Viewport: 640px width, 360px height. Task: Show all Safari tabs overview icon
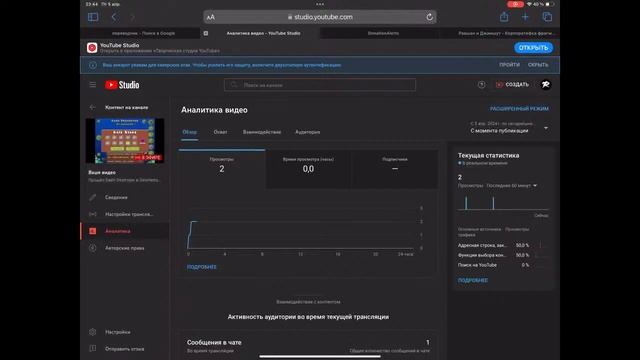(547, 17)
